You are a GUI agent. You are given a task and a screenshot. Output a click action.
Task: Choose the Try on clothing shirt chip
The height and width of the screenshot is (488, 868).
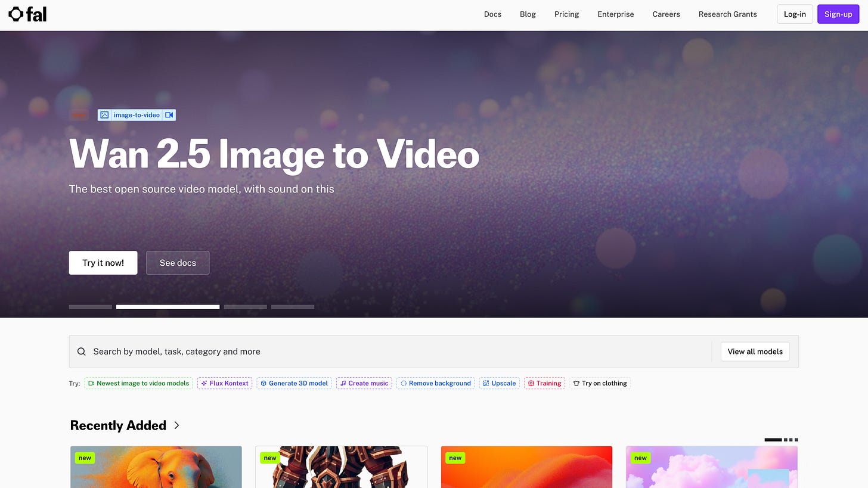click(600, 383)
